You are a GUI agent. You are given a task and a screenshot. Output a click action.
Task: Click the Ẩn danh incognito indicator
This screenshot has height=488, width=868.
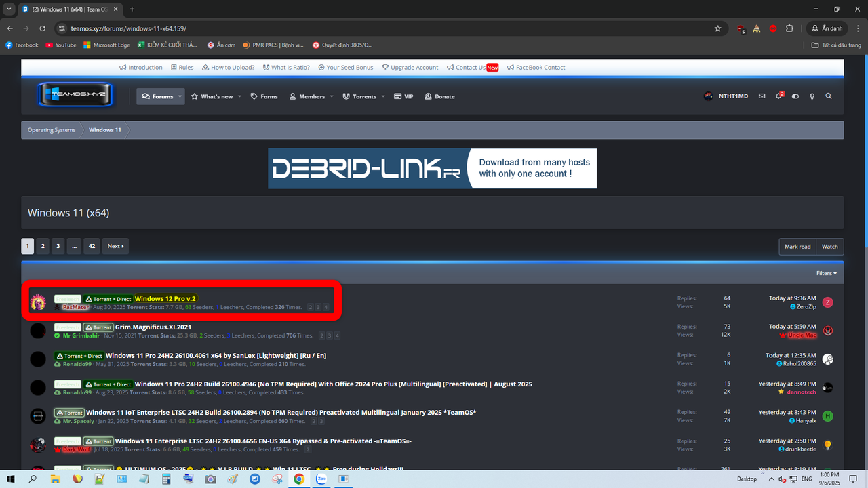point(827,28)
